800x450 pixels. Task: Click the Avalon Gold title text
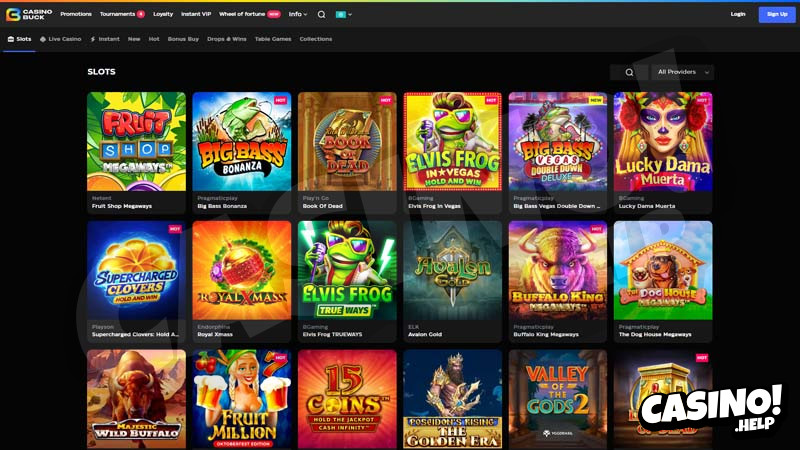(425, 335)
